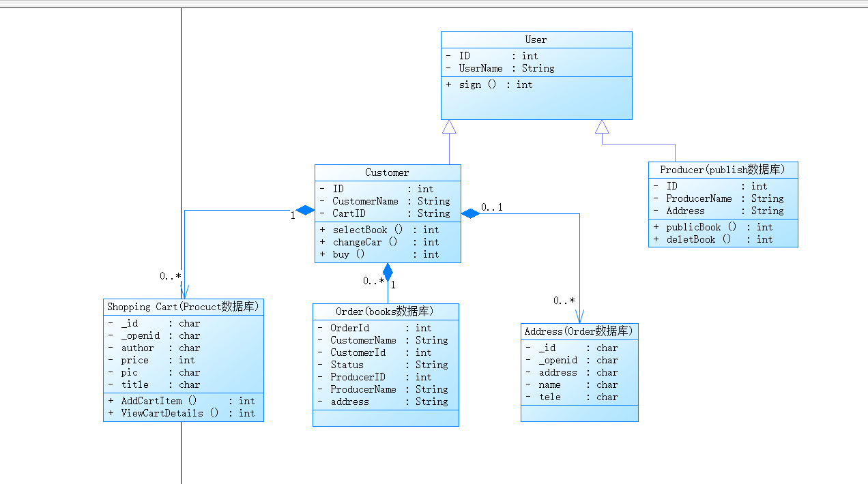
Task: Click 'tele : char' attribute
Action: pyautogui.click(x=572, y=397)
